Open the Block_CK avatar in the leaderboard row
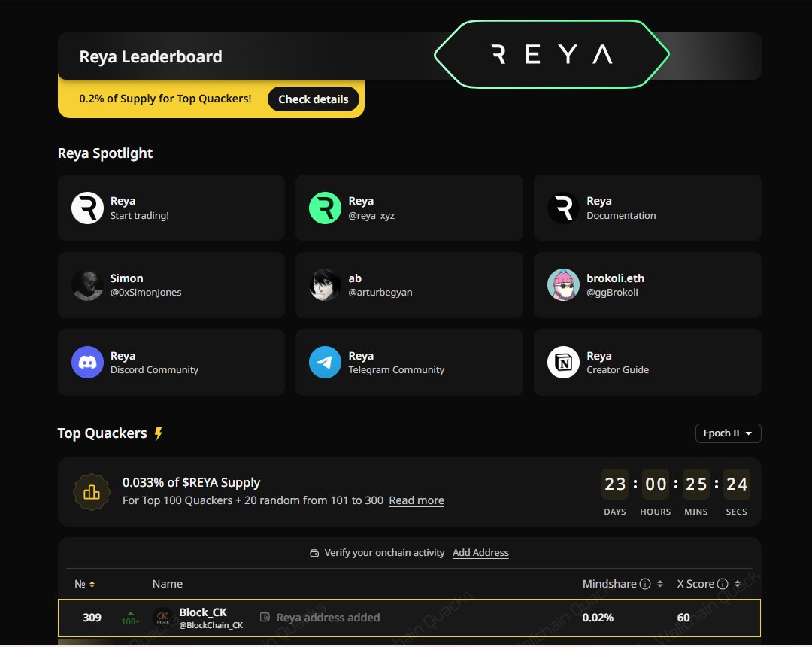 coord(163,617)
